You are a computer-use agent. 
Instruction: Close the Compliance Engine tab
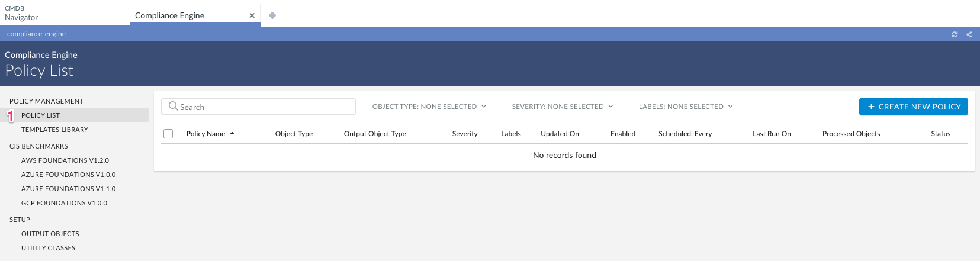[x=252, y=16]
